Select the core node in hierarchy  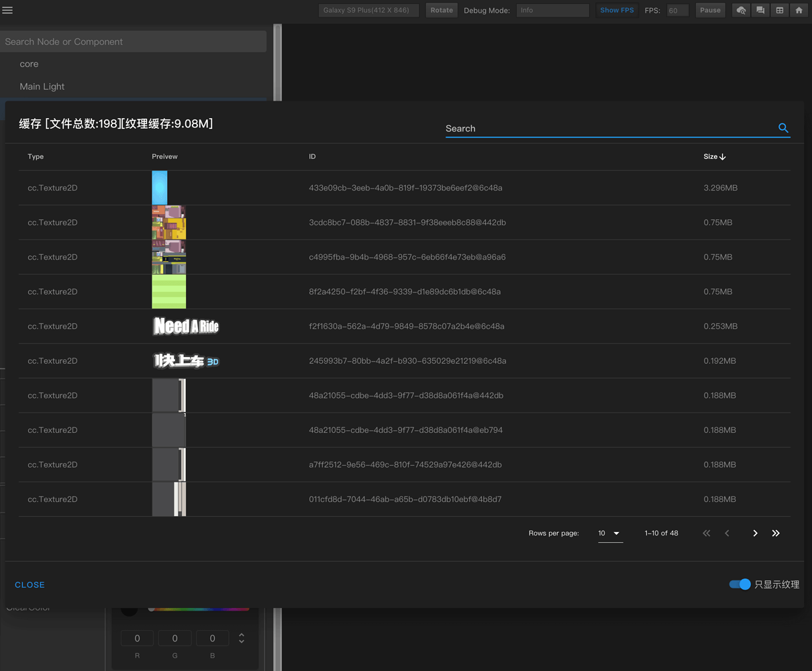click(29, 63)
